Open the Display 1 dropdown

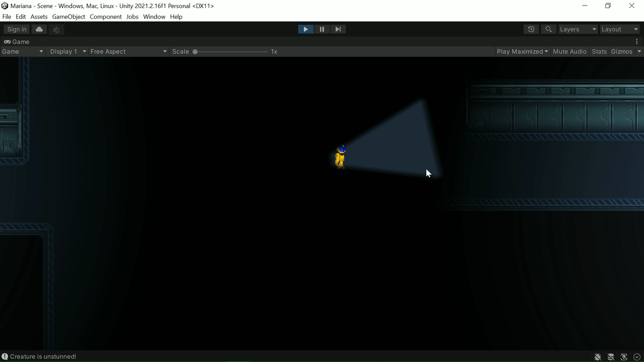click(68, 51)
